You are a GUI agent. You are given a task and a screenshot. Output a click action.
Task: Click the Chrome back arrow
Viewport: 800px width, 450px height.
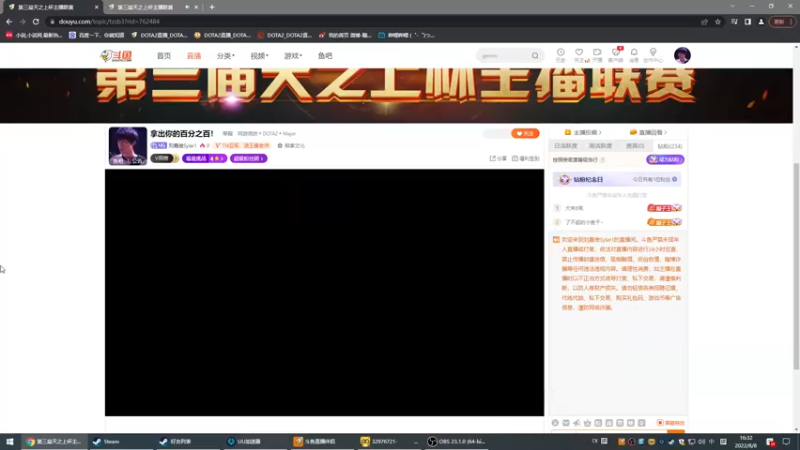point(9,21)
